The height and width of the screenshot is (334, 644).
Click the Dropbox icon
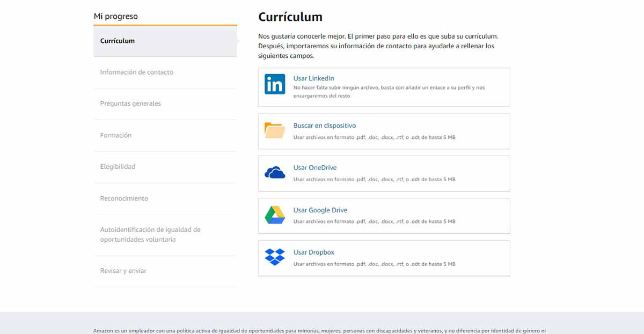click(274, 257)
